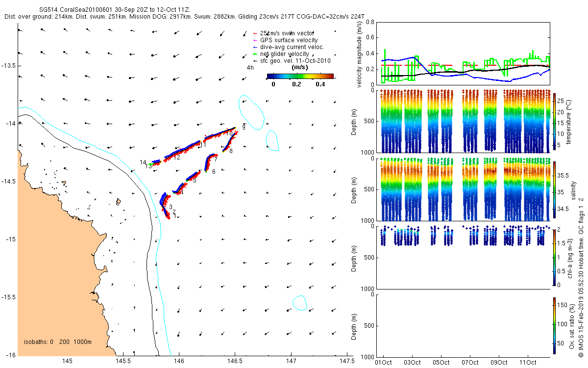Click waypoint marker 9 on glider track

click(x=244, y=127)
